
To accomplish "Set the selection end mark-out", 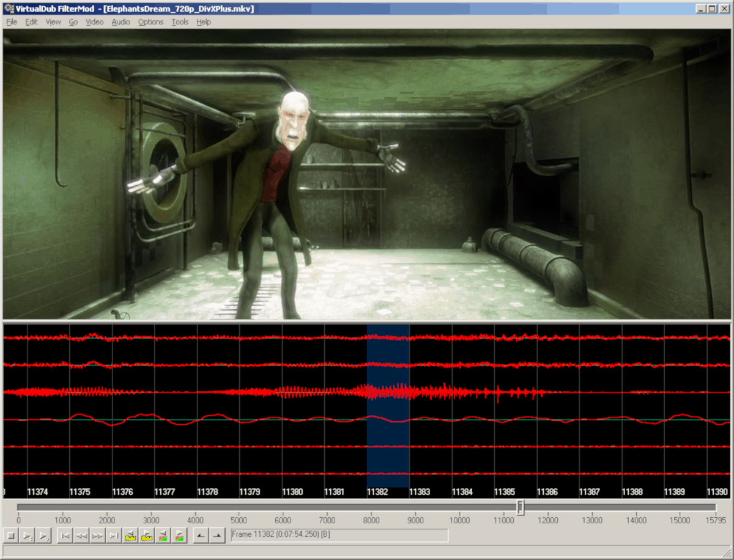I will pyautogui.click(x=217, y=536).
